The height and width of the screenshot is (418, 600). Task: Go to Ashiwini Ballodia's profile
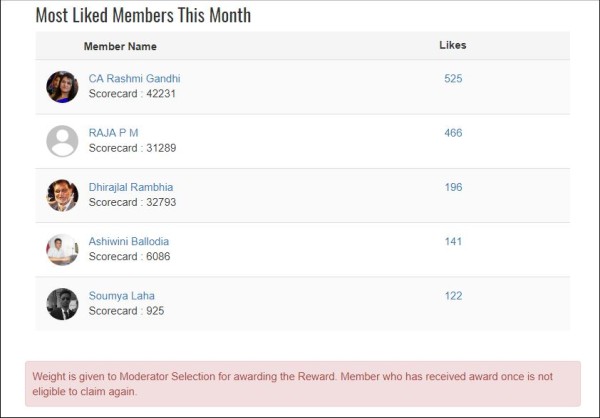(x=129, y=241)
